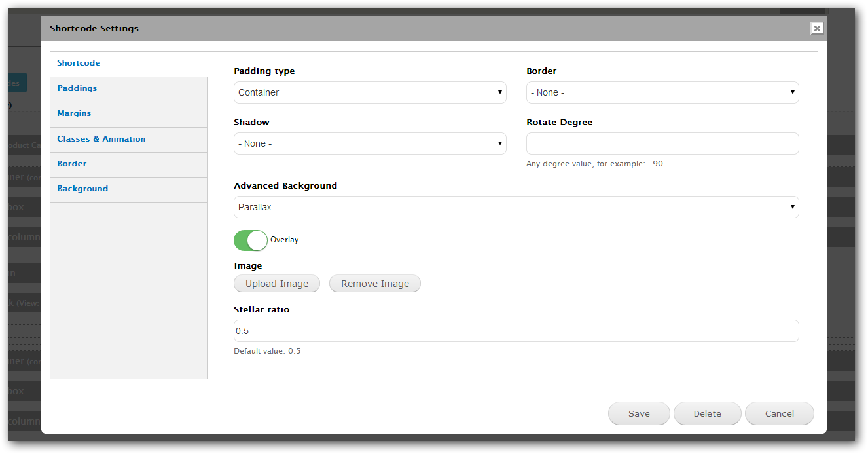Expand the Border dropdown
Screen dimensions: 868x454
pyautogui.click(x=662, y=92)
